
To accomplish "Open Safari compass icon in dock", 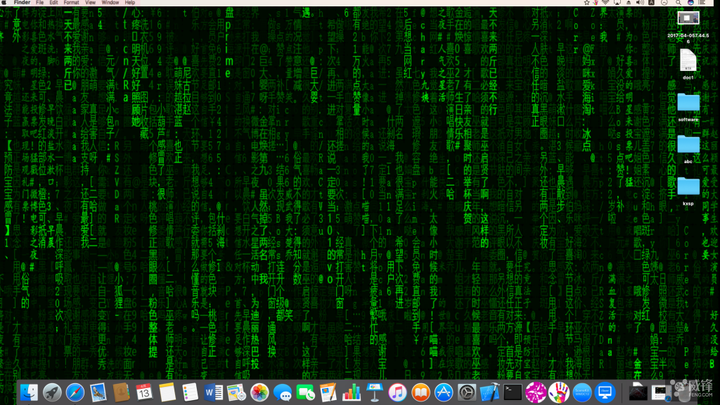I will (75, 393).
